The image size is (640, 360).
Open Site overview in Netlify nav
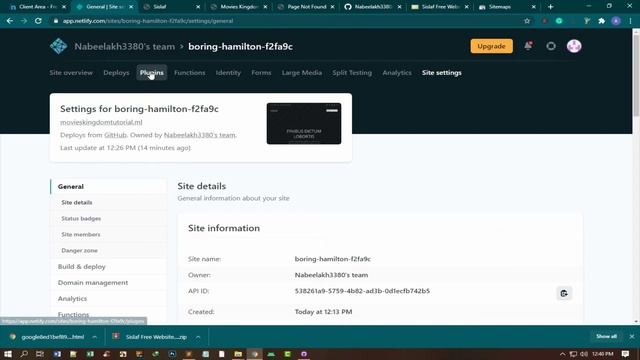tap(71, 73)
